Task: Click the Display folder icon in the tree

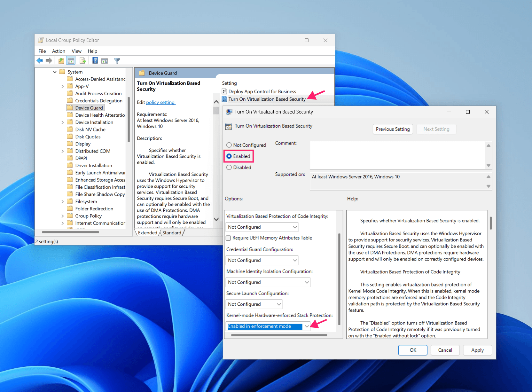Action: tap(70, 144)
